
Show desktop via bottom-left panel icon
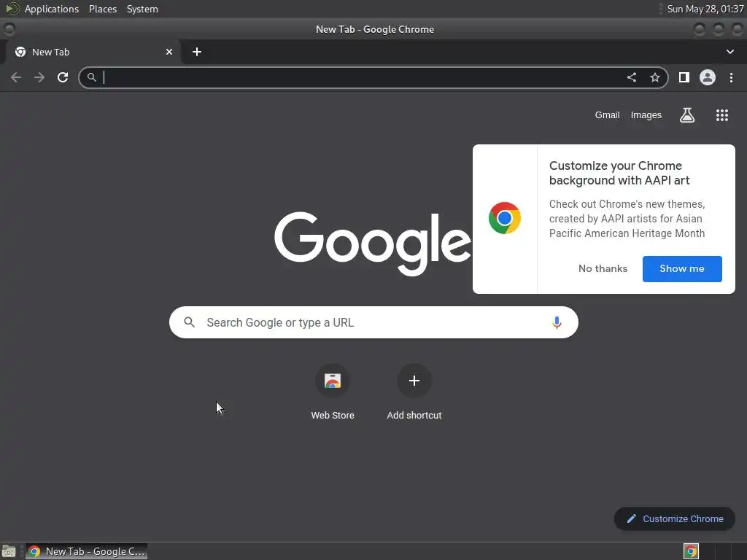9,551
